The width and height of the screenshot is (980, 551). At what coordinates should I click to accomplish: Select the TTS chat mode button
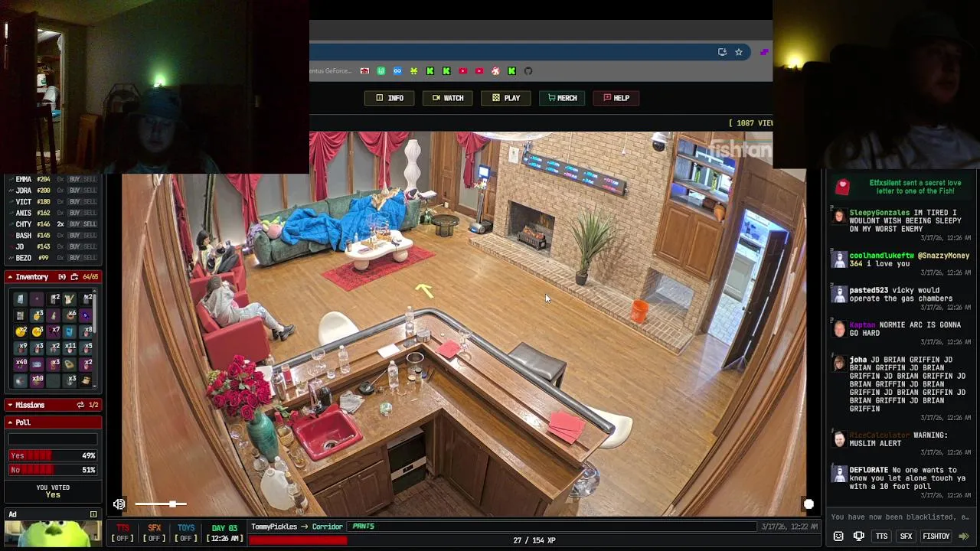[882, 536]
